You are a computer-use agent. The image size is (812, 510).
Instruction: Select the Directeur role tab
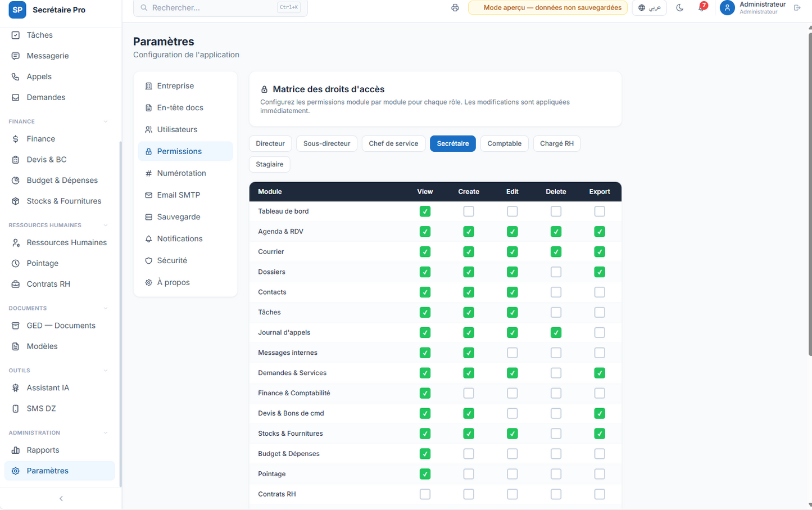[270, 144]
